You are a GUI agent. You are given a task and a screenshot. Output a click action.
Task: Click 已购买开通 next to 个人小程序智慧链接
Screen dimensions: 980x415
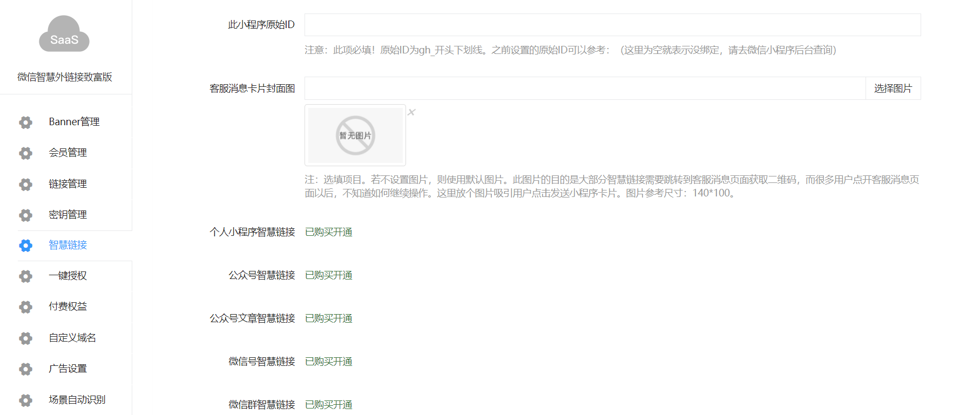[x=329, y=232]
